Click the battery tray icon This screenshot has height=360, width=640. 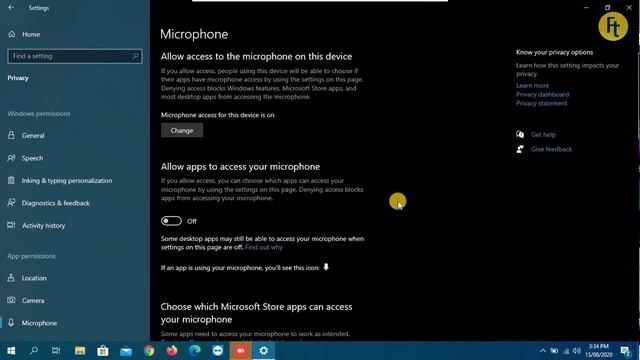(554, 351)
